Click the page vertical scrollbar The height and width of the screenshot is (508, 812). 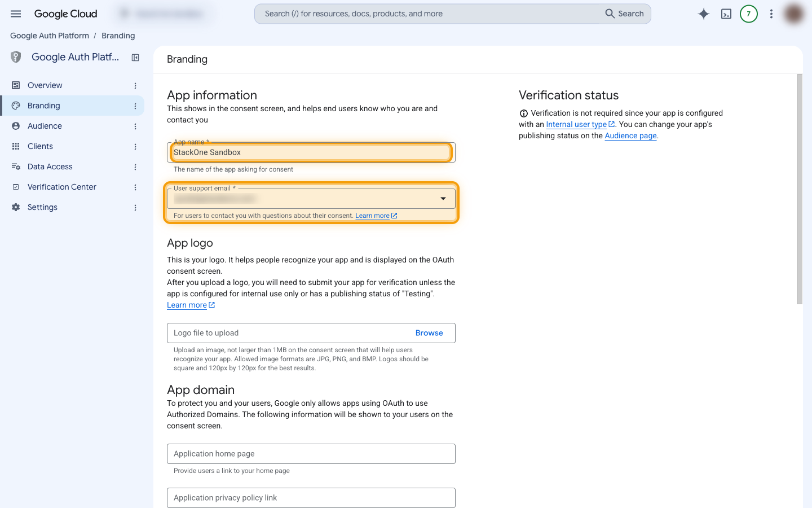800,189
